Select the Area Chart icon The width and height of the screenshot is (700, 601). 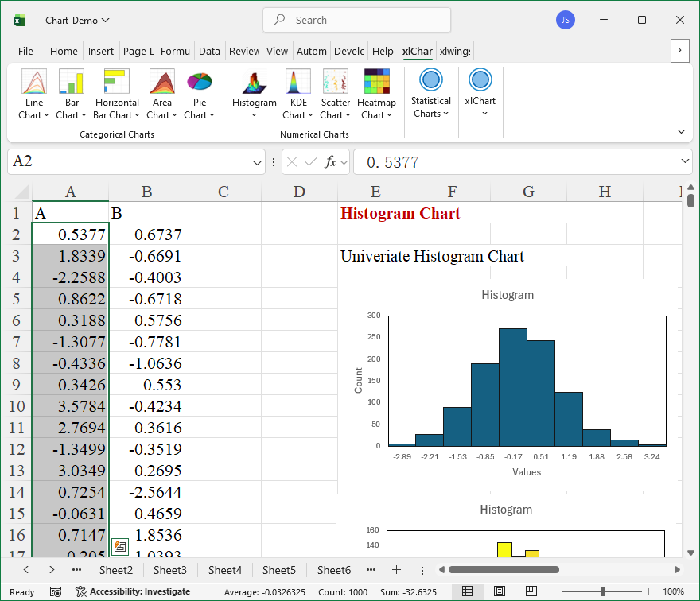[162, 83]
